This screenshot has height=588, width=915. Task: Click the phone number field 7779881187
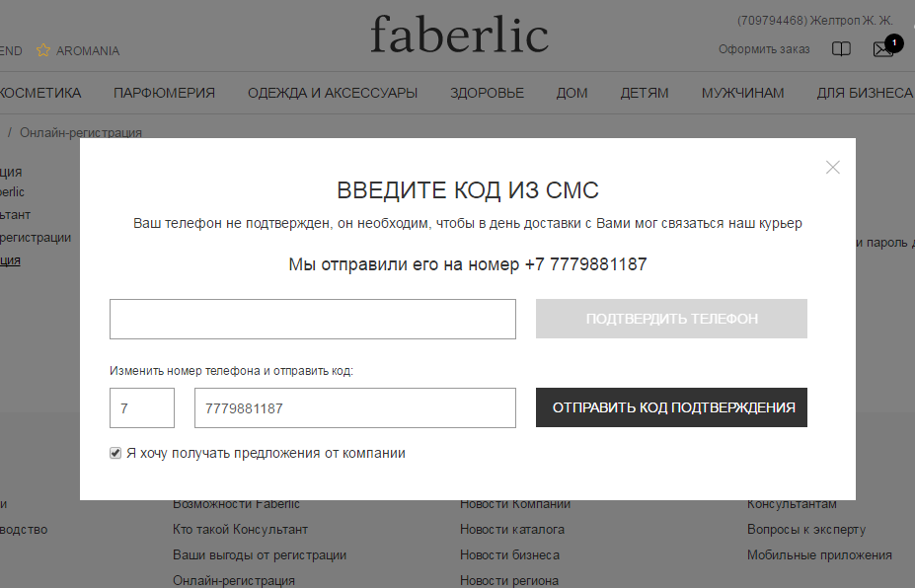[x=354, y=407]
